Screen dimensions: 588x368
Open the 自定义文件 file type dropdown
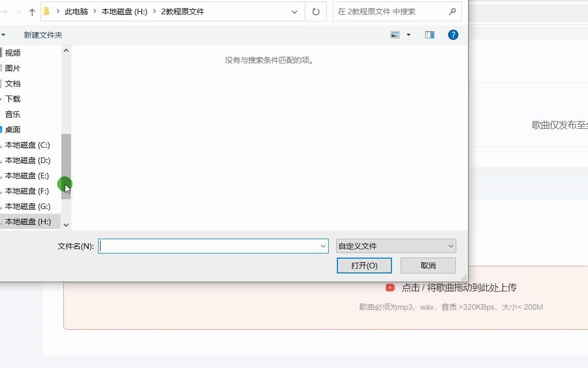[396, 246]
